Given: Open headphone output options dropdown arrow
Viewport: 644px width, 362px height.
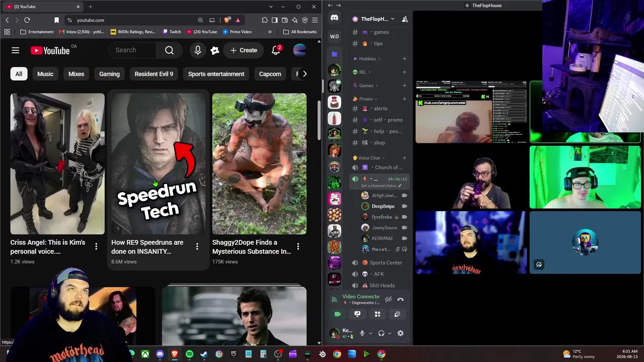Looking at the screenshot, I should click(390, 333).
